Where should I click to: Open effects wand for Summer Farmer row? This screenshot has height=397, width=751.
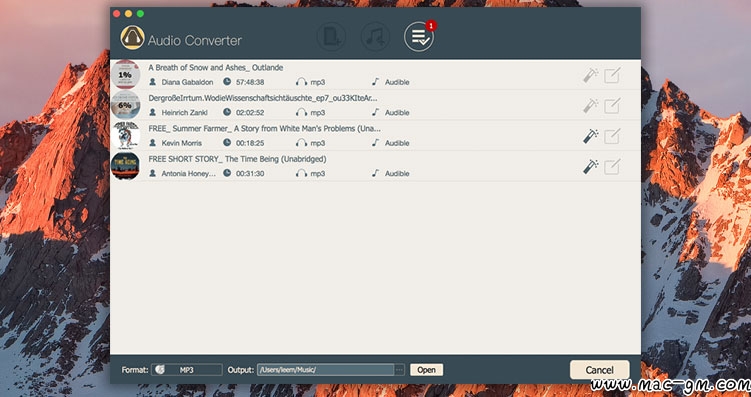[591, 136]
